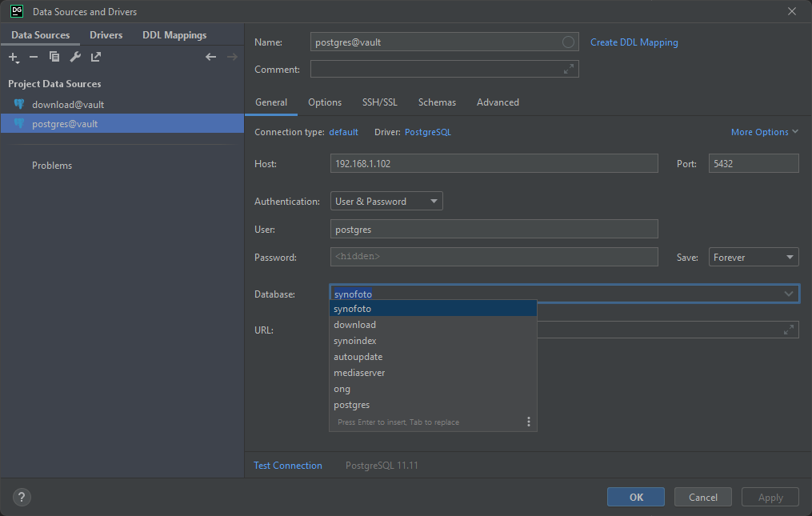
Task: Switch to the Drivers tab
Action: (x=106, y=34)
